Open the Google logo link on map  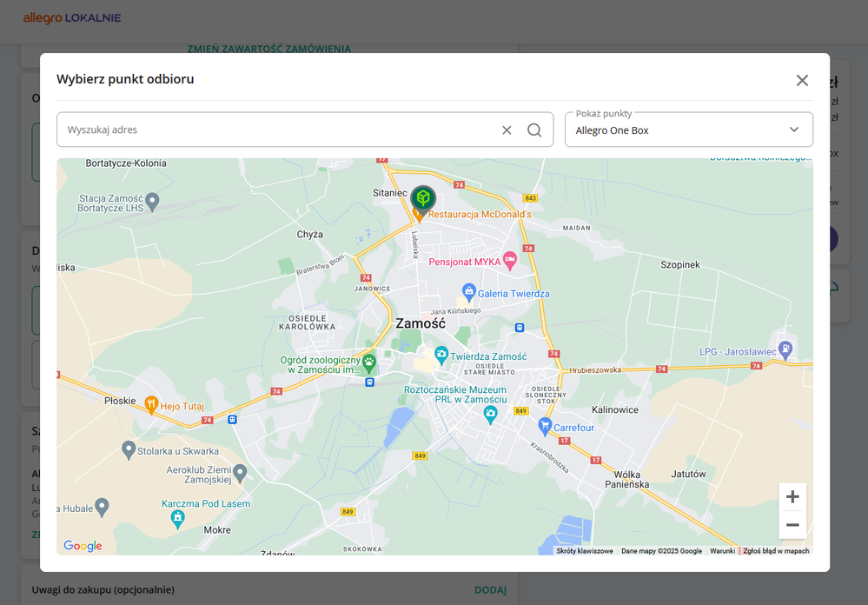click(x=83, y=546)
